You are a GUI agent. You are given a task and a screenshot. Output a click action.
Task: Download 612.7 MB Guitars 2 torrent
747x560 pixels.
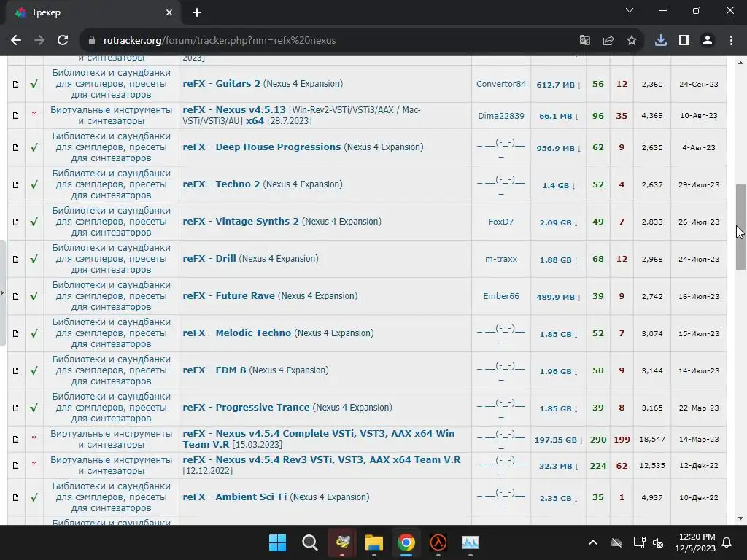tap(558, 85)
